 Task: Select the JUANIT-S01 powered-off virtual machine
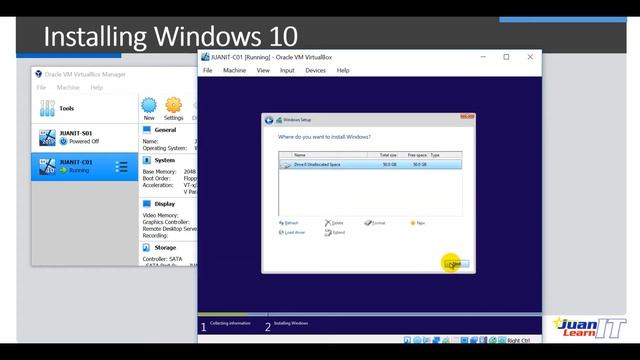pos(85,138)
